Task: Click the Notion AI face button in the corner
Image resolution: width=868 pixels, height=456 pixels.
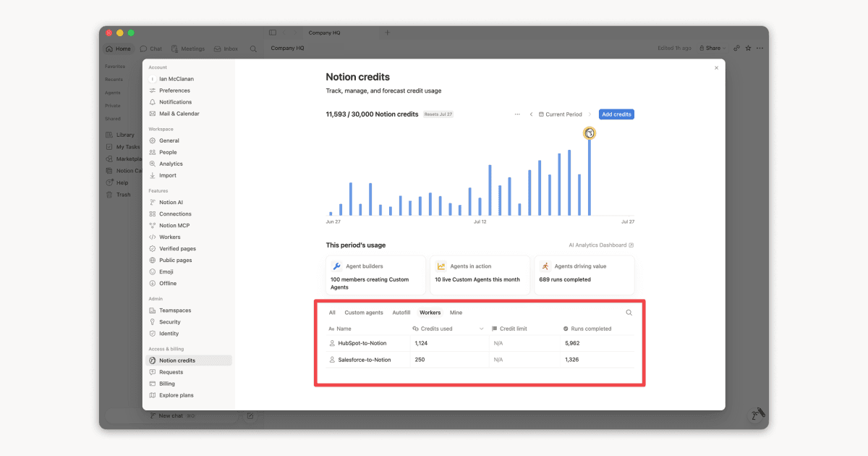Action: click(x=757, y=415)
